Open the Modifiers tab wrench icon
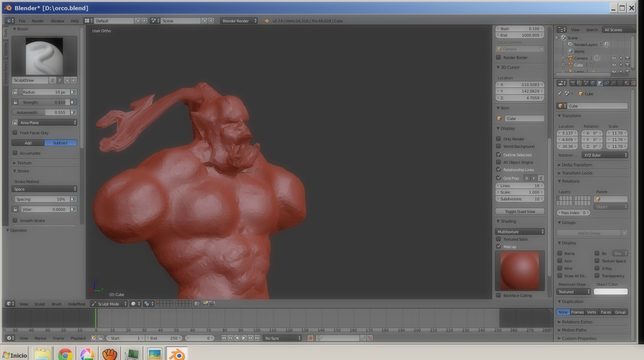Viewport: 644px width, 360px height. [613, 83]
